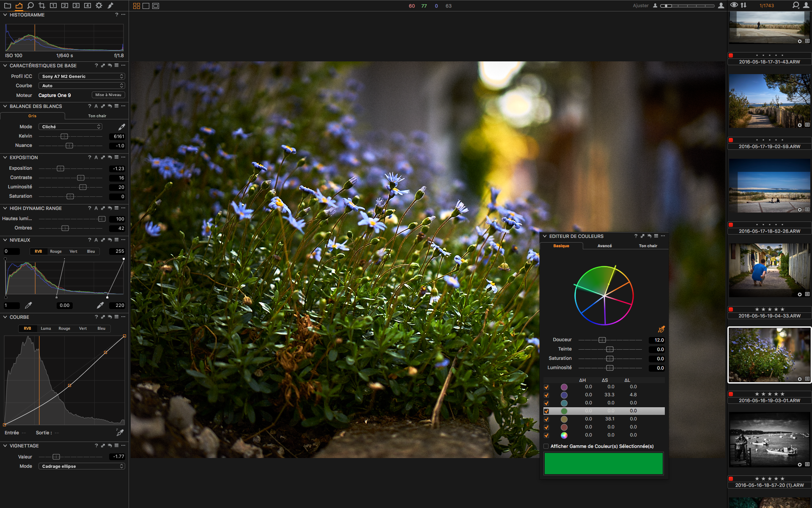The image size is (812, 508).
Task: Click the Mise à Niveau button
Action: [108, 95]
